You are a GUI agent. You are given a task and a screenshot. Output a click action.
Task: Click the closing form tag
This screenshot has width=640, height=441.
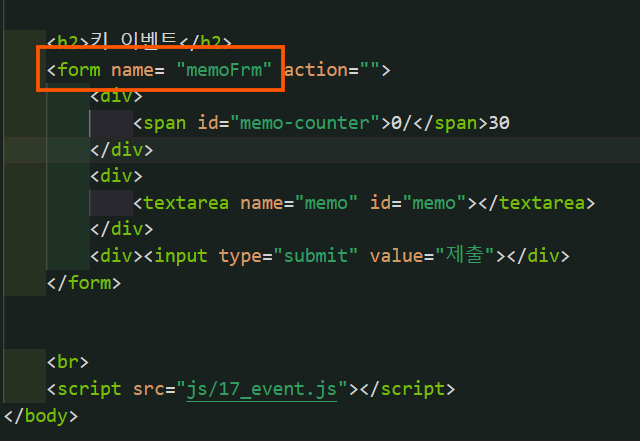[x=84, y=283]
